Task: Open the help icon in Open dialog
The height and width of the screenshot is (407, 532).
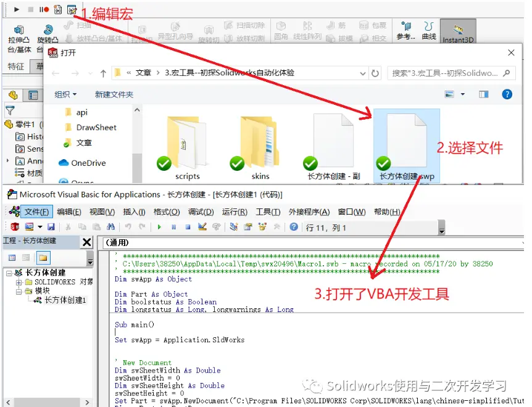Action: (507, 94)
